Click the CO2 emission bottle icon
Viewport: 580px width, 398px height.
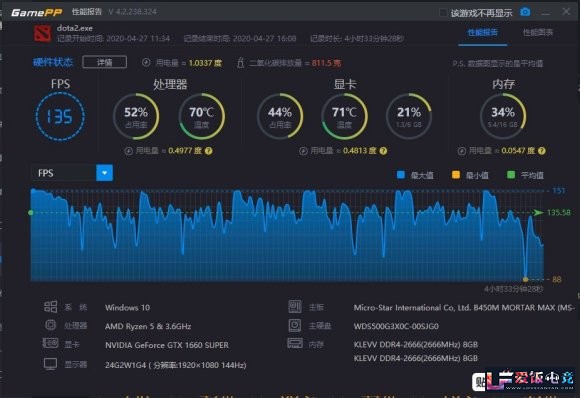click(x=240, y=63)
